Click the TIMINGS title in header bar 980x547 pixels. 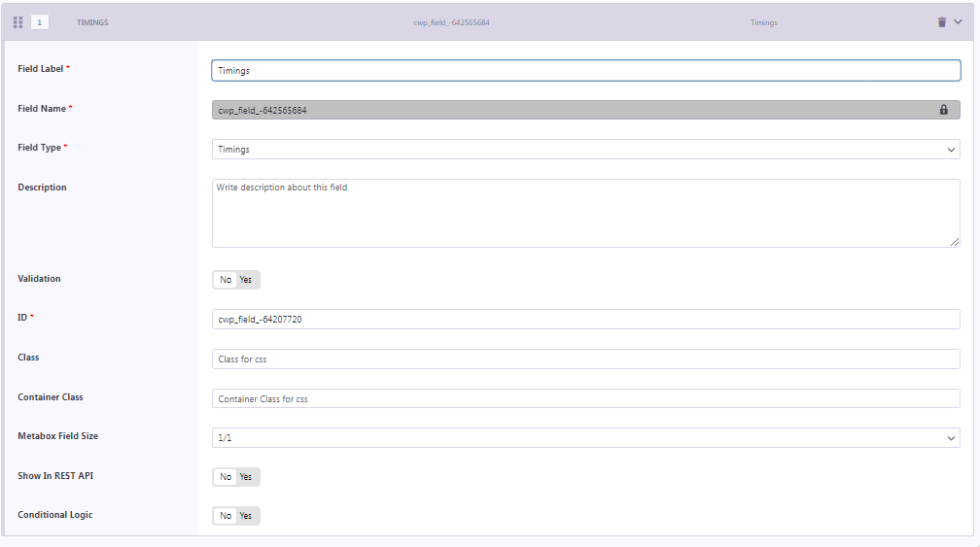coord(92,22)
